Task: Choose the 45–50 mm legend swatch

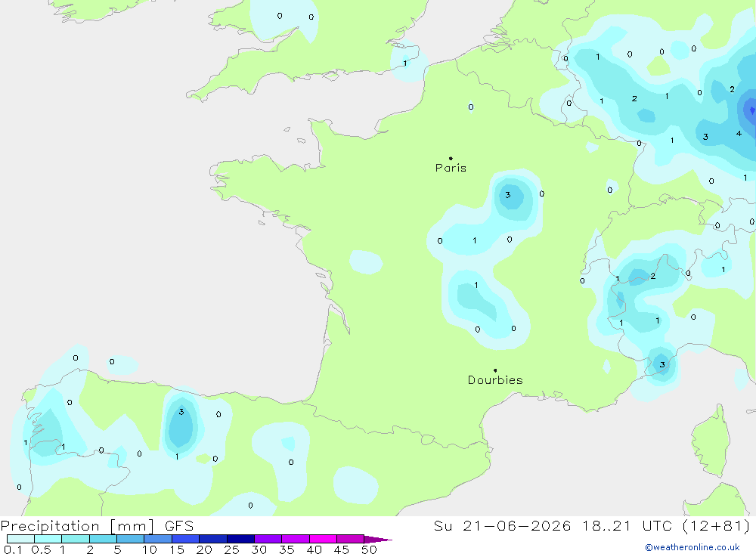Action: 351,539
